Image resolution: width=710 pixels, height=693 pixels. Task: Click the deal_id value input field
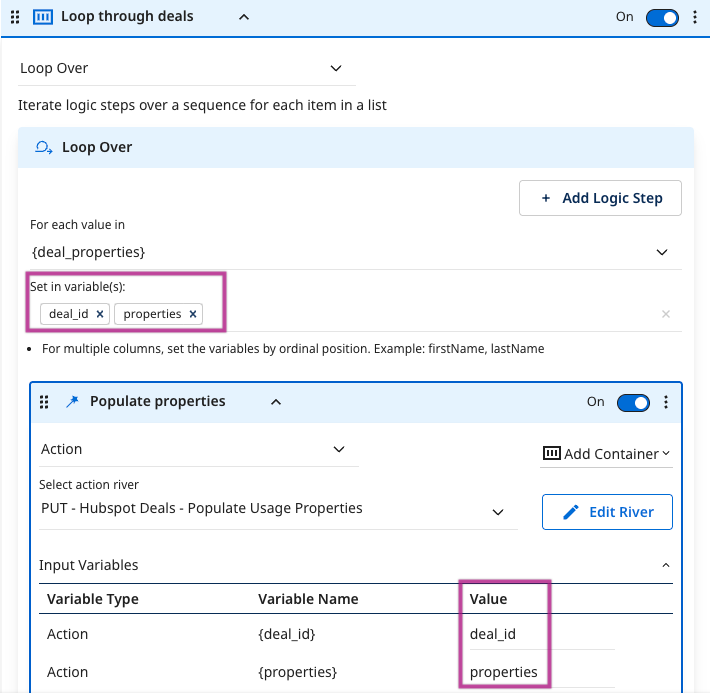click(540, 634)
